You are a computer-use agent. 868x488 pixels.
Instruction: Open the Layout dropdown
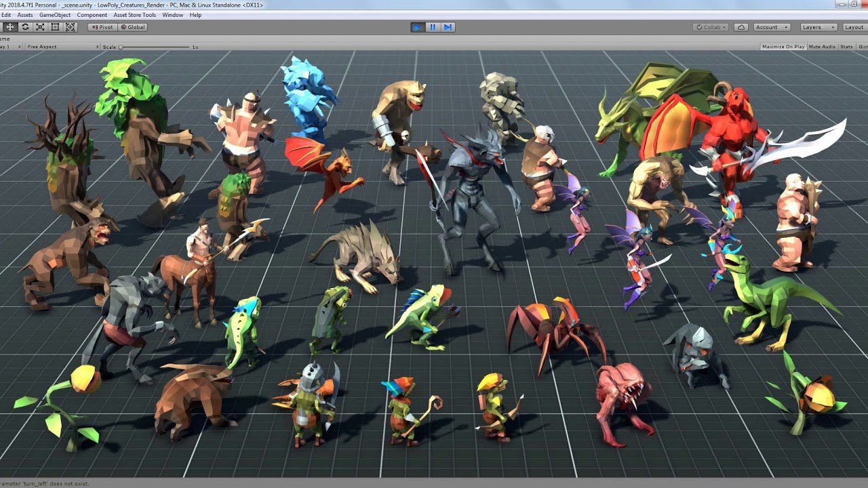[855, 27]
